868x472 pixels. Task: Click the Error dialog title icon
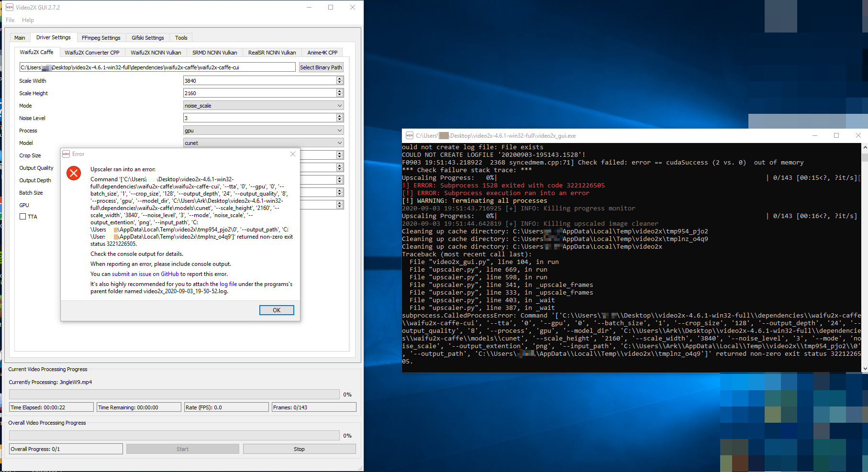pos(66,154)
